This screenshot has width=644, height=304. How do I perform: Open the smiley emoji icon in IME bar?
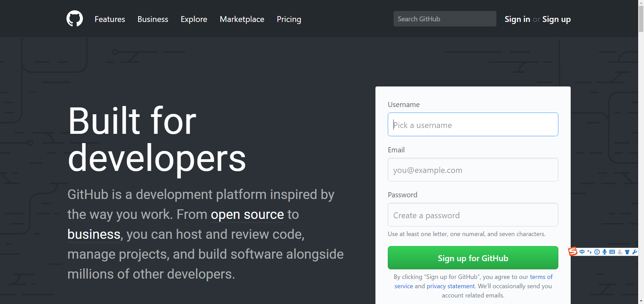[597, 252]
